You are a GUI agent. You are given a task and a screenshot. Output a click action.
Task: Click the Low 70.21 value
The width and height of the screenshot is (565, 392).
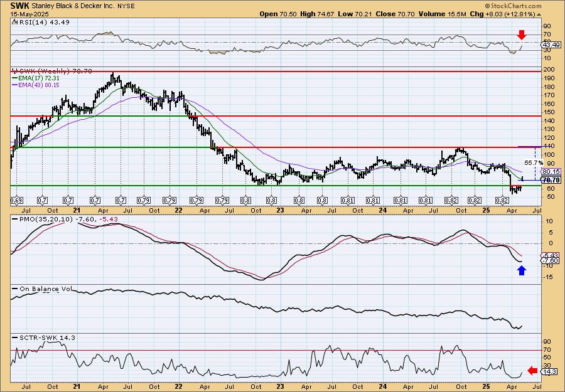pyautogui.click(x=355, y=14)
